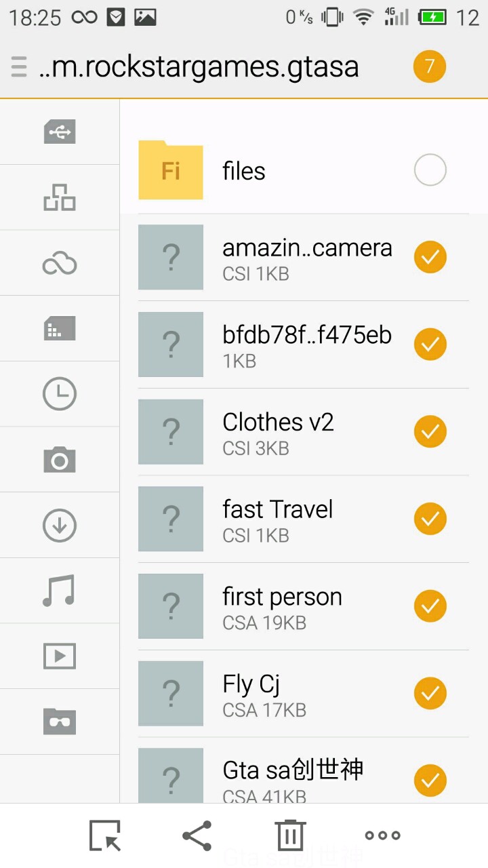This screenshot has height=868, width=488.
Task: Open camera photos in sidebar
Action: pyautogui.click(x=60, y=460)
